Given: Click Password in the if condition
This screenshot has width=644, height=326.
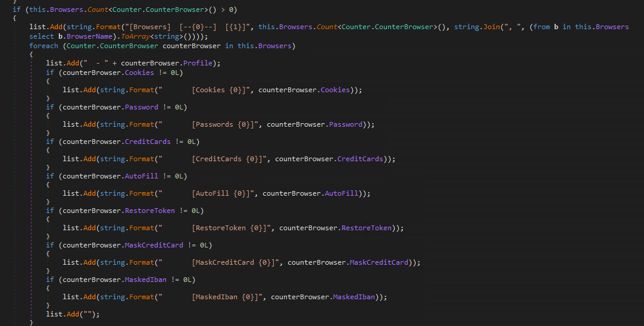Looking at the screenshot, I should coord(142,107).
